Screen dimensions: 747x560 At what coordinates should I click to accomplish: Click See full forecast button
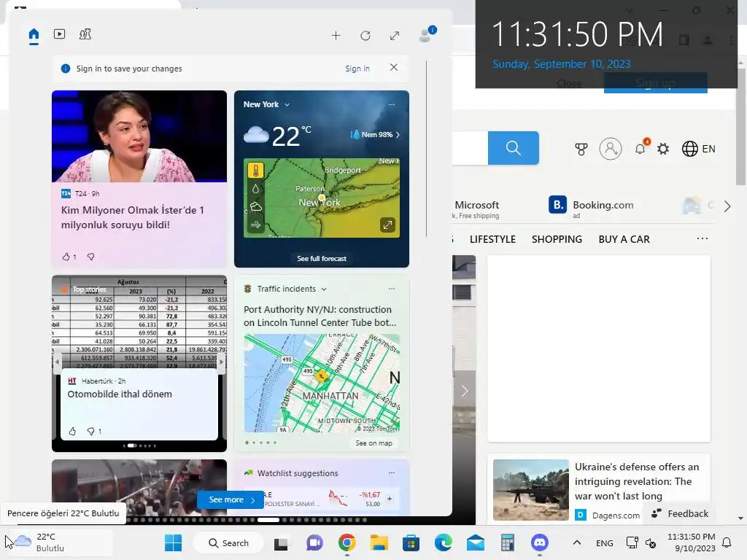322,259
